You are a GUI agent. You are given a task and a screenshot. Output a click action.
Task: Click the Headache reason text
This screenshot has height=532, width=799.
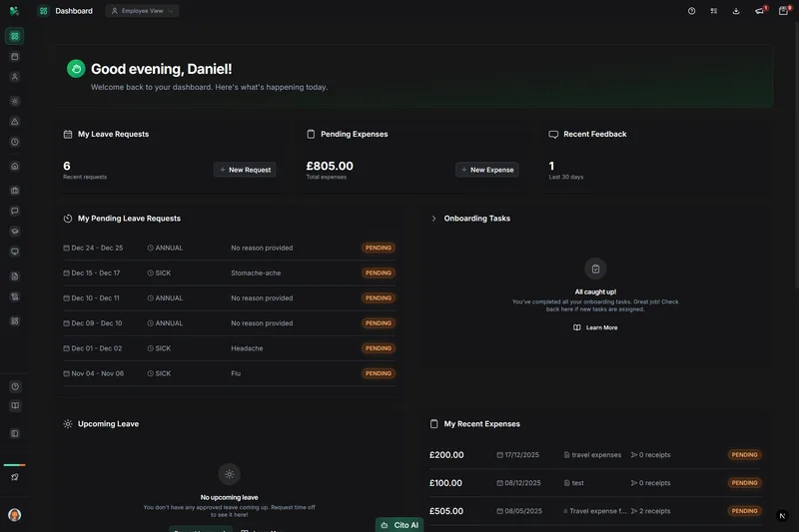tap(247, 348)
